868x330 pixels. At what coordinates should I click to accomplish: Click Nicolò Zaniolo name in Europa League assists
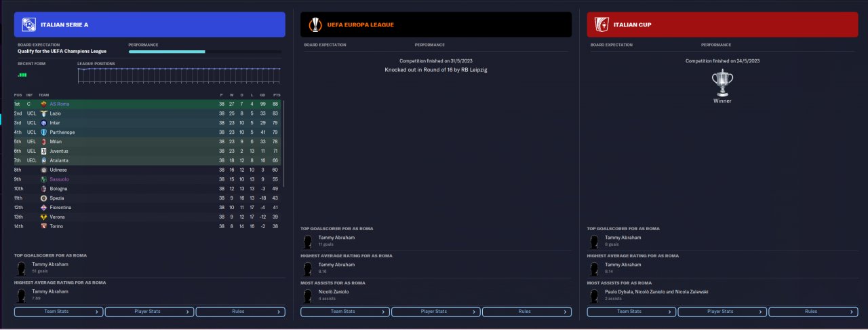pos(334,291)
